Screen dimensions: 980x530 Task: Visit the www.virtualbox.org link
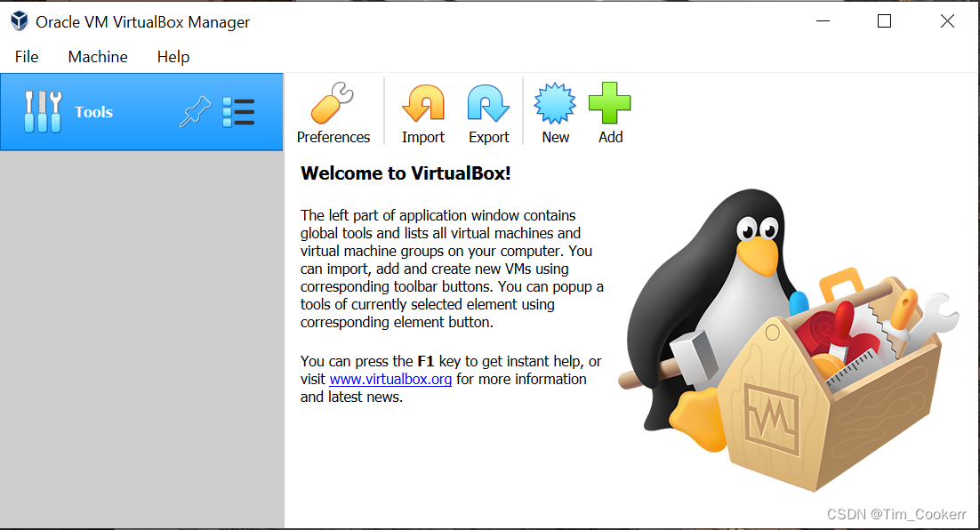coord(390,379)
